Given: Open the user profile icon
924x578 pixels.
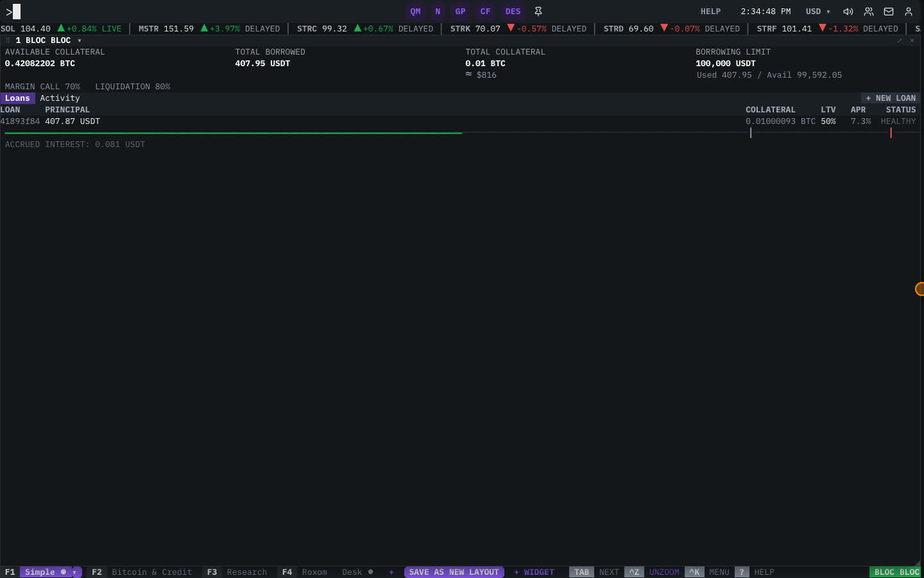Looking at the screenshot, I should 909,12.
